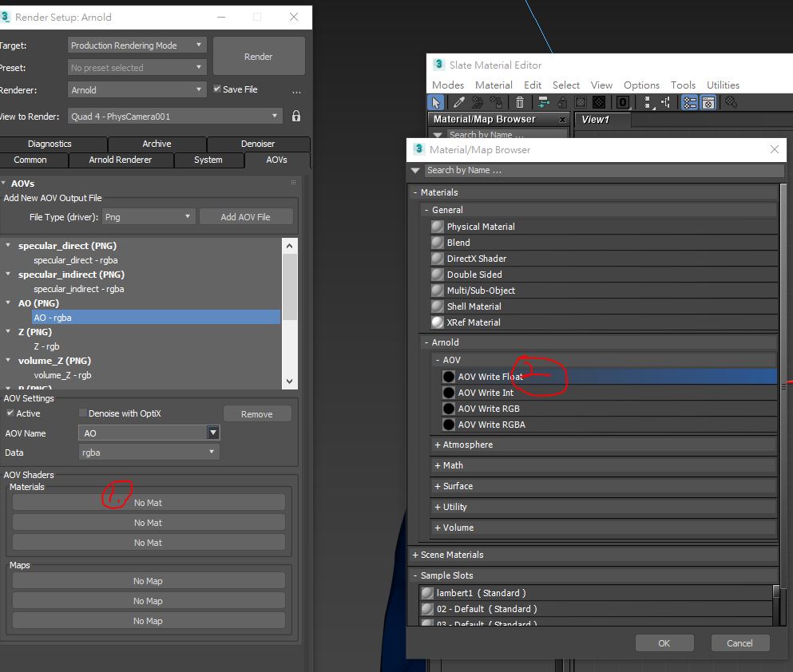Click the Add AOV File button

click(x=245, y=216)
